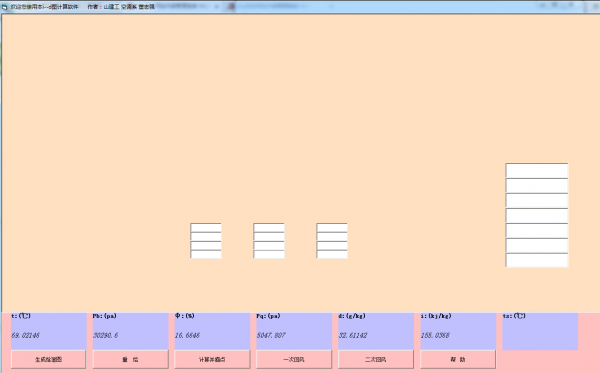
Task: Click the d:(g/kg) value 32.61142
Action: point(353,336)
